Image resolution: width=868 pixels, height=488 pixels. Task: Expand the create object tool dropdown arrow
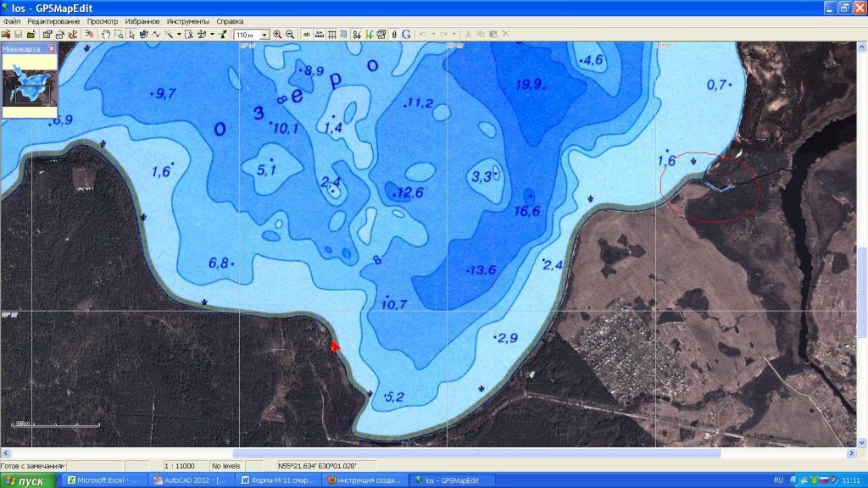[x=179, y=35]
